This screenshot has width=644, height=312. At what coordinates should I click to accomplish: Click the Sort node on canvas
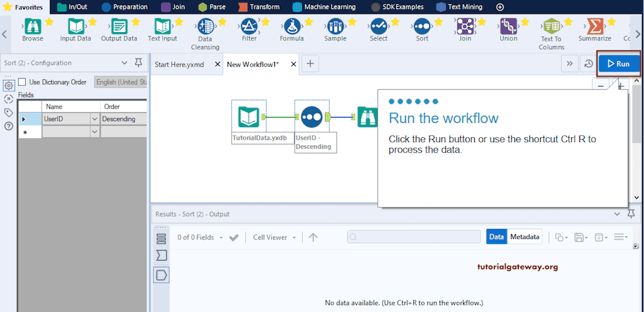312,117
